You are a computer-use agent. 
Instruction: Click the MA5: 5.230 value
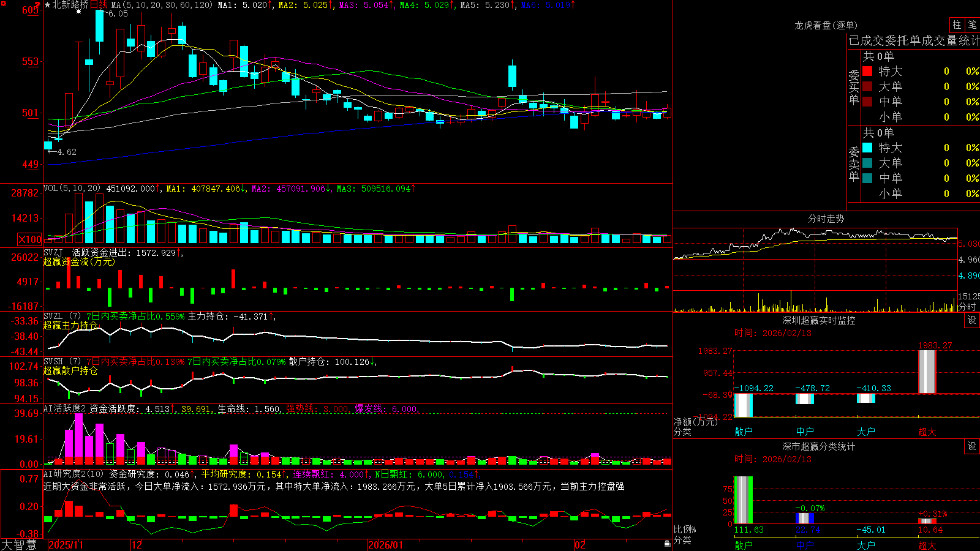click(x=487, y=5)
